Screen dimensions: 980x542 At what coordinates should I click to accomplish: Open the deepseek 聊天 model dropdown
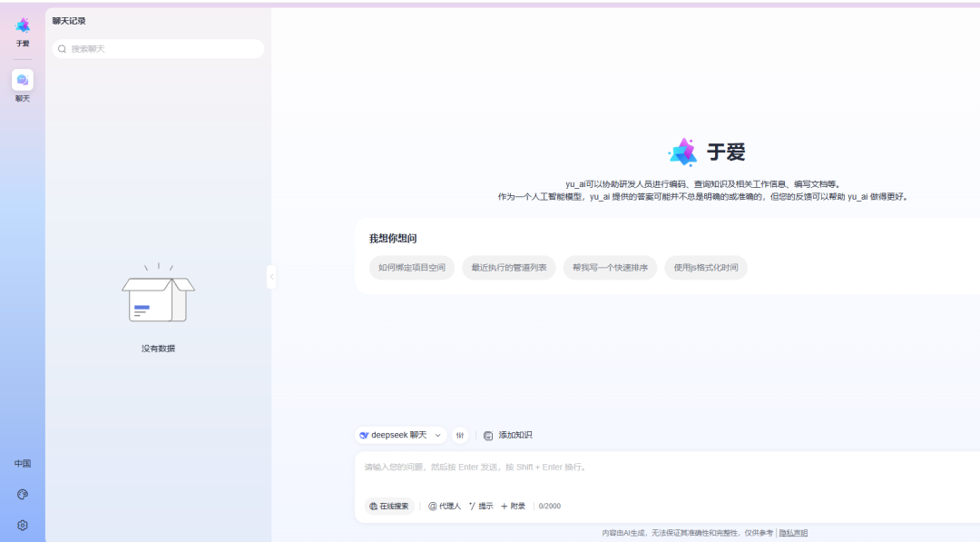click(x=401, y=435)
